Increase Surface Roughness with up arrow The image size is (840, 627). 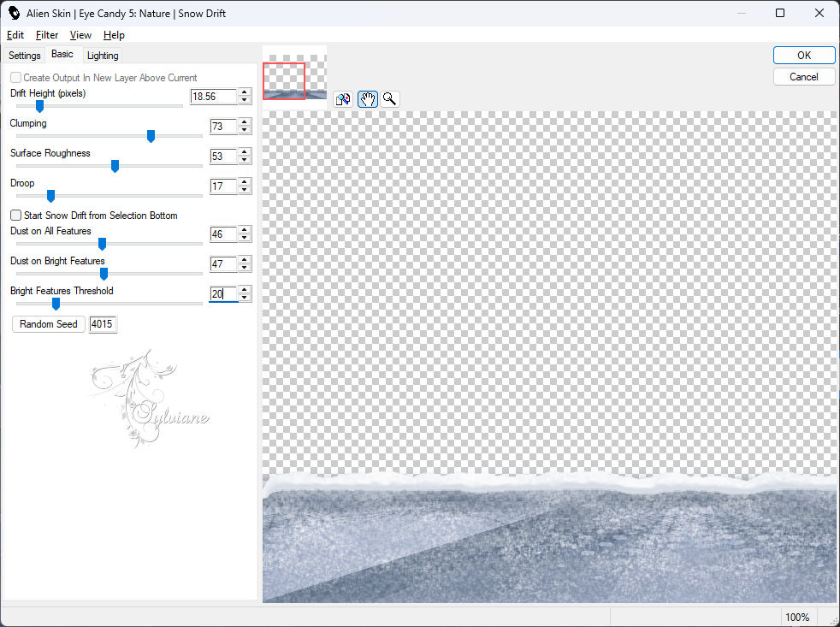point(245,153)
